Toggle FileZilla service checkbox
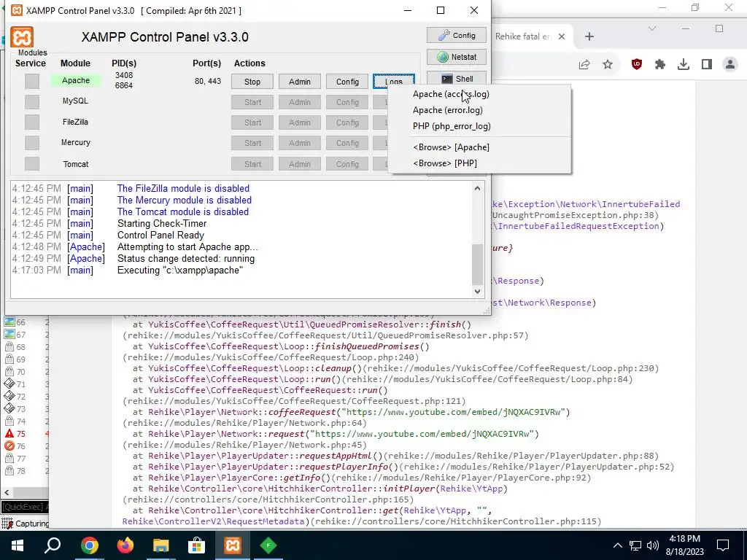The width and height of the screenshot is (747, 560). [32, 122]
